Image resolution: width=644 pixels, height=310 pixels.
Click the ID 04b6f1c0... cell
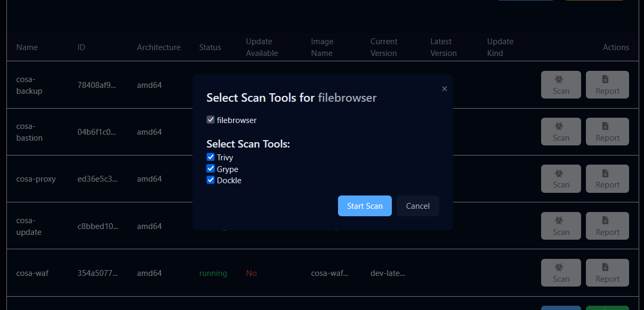(97, 132)
